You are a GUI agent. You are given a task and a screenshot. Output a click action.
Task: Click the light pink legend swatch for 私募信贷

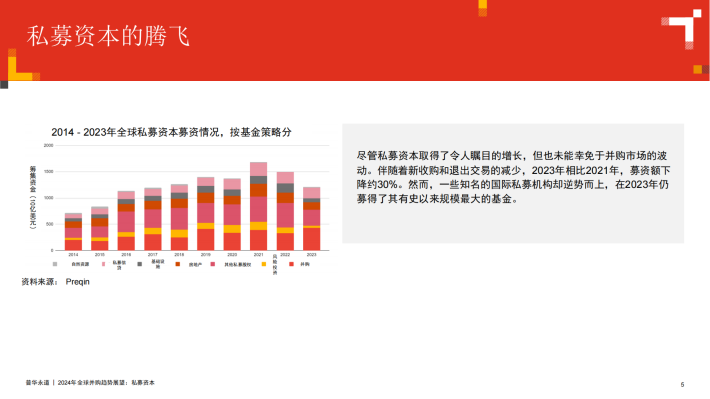coord(103,264)
